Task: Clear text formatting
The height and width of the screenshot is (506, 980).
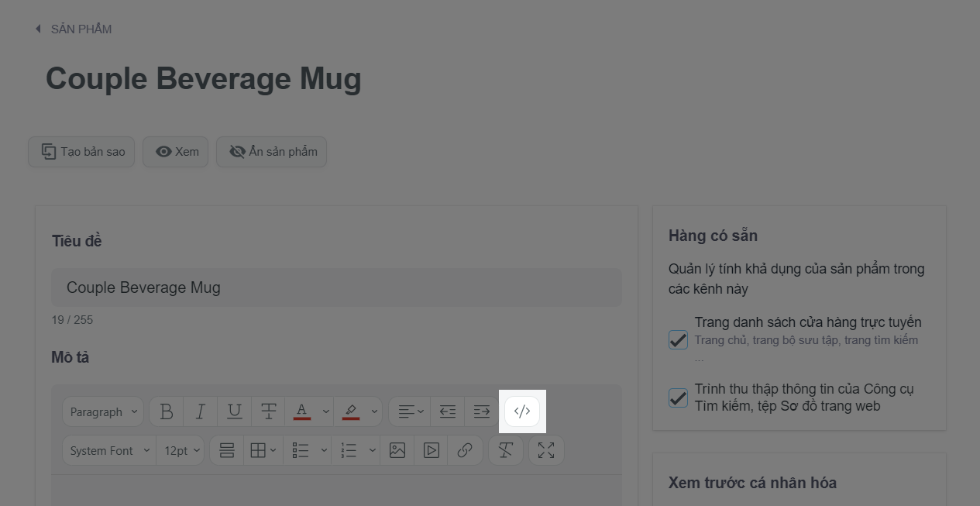Action: tap(506, 450)
